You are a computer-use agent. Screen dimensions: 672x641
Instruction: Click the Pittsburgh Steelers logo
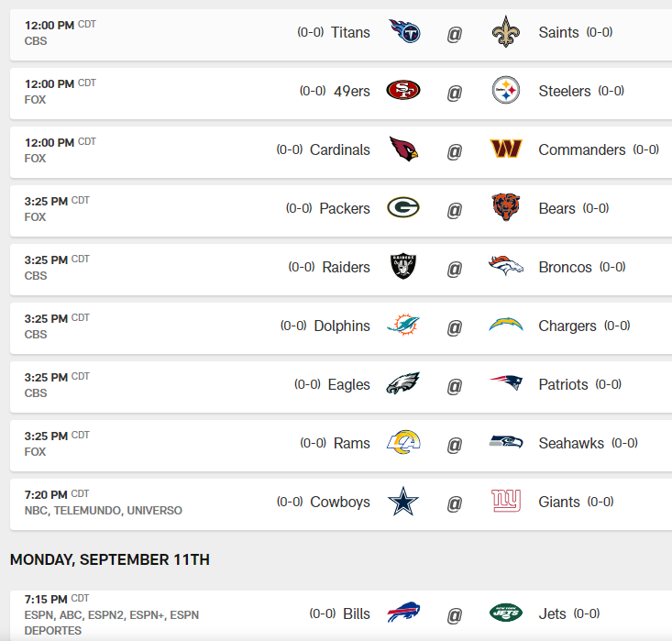coord(506,91)
